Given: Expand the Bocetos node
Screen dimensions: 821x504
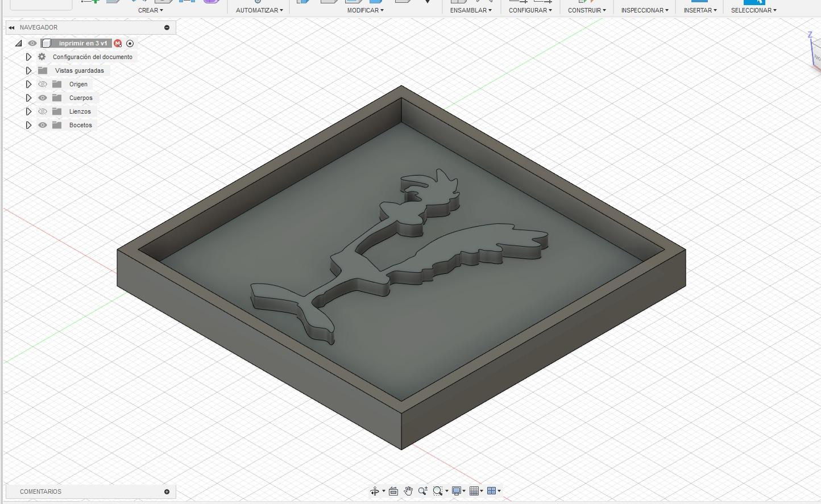Looking at the screenshot, I should (28, 125).
